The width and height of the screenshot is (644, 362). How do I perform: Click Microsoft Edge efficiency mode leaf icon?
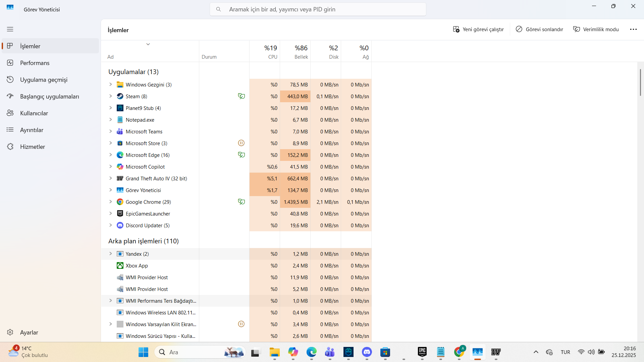point(241,155)
